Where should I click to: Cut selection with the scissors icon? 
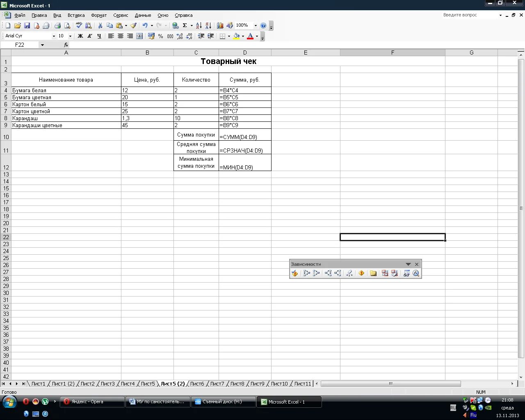click(x=100, y=25)
